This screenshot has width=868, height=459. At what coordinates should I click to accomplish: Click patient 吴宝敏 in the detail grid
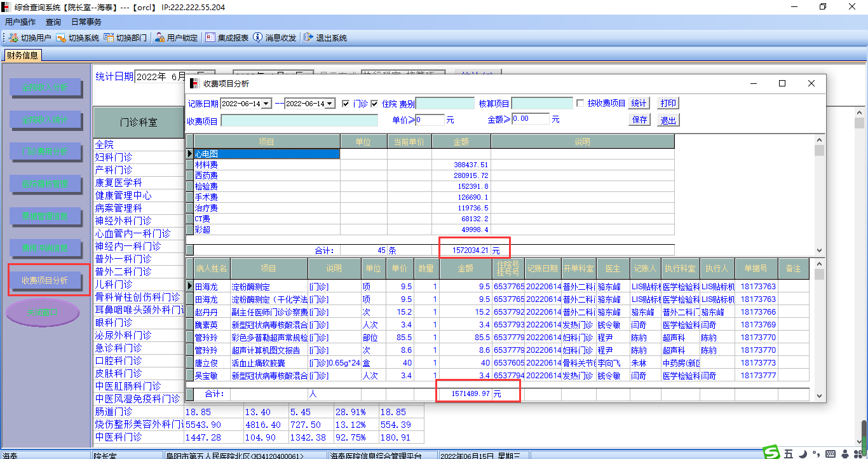207,376
